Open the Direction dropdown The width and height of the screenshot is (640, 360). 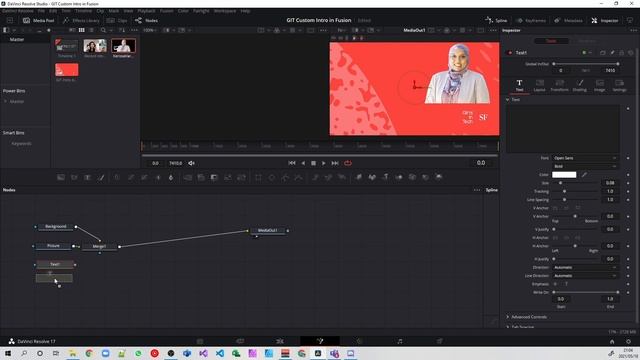pyautogui.click(x=585, y=267)
